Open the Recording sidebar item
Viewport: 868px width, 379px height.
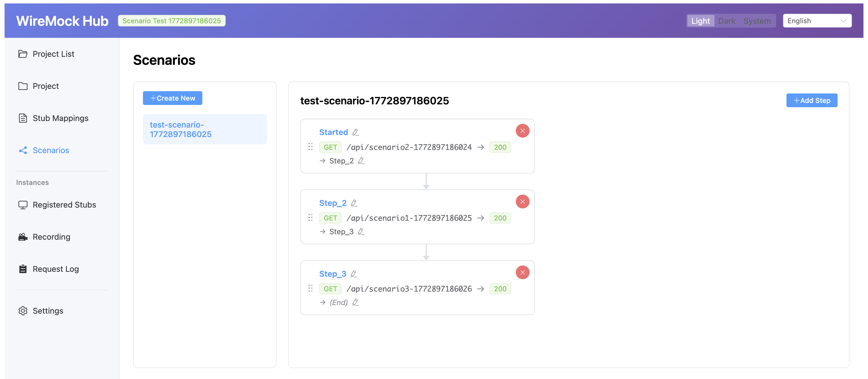[51, 237]
